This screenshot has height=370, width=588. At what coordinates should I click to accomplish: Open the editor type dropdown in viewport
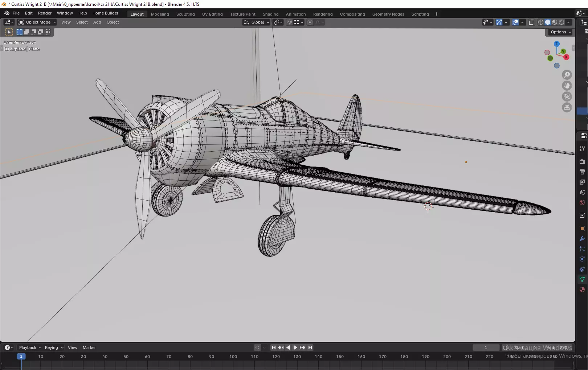pos(9,22)
